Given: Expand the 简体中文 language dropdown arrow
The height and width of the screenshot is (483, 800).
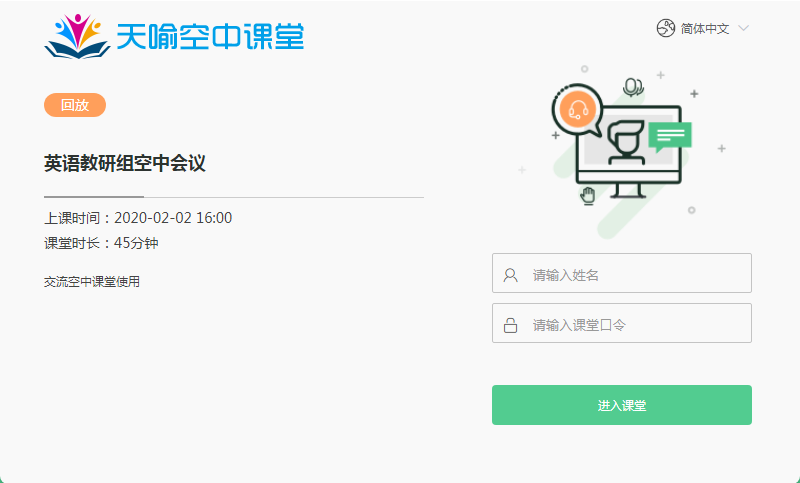Looking at the screenshot, I should pyautogui.click(x=743, y=28).
